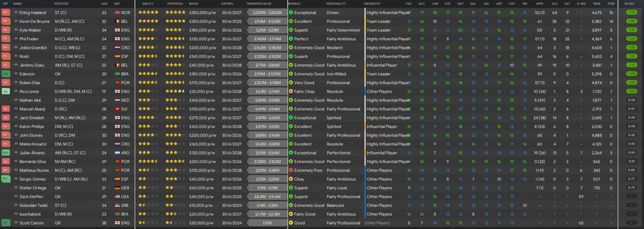The height and width of the screenshot is (229, 644).
Task: Click the green morale icon for Phil Foden
Action: pos(291,39)
